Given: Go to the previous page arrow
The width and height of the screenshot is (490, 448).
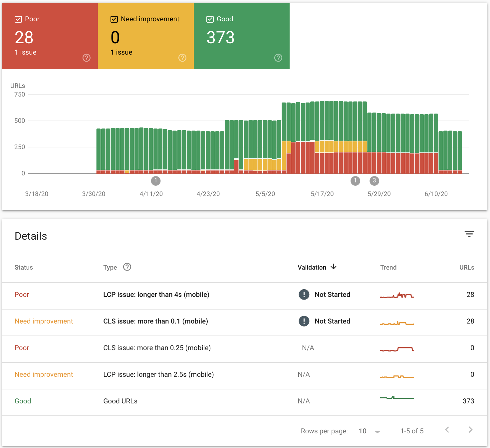Looking at the screenshot, I should (x=447, y=430).
